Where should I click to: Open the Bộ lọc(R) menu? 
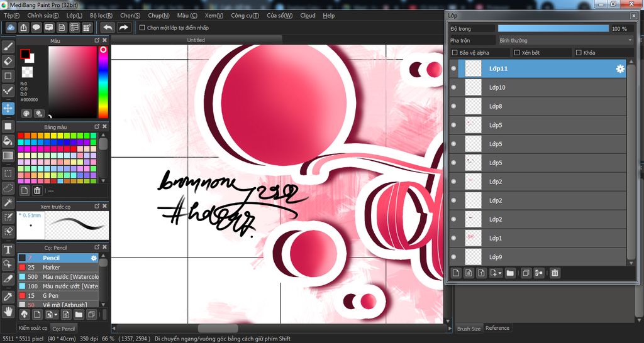click(101, 16)
